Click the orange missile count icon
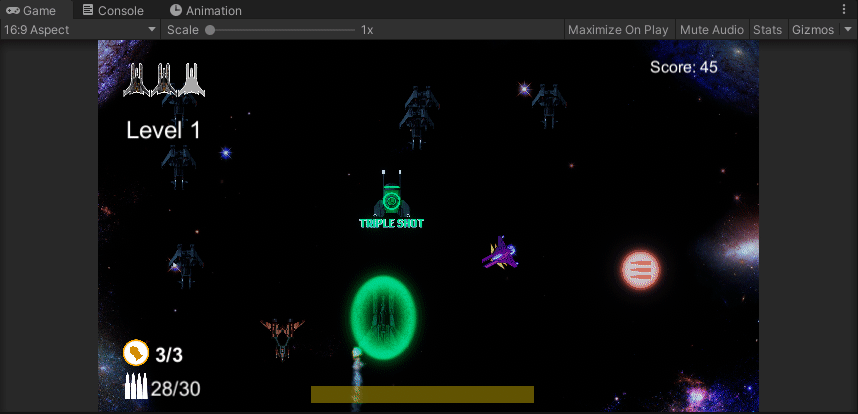858x414 pixels. [x=136, y=352]
